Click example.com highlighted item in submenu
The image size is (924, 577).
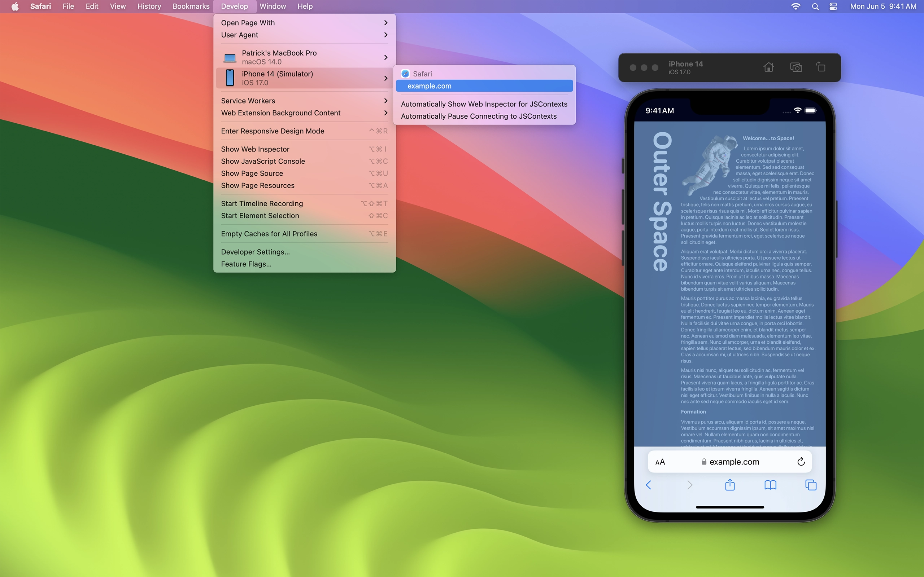[x=484, y=86]
